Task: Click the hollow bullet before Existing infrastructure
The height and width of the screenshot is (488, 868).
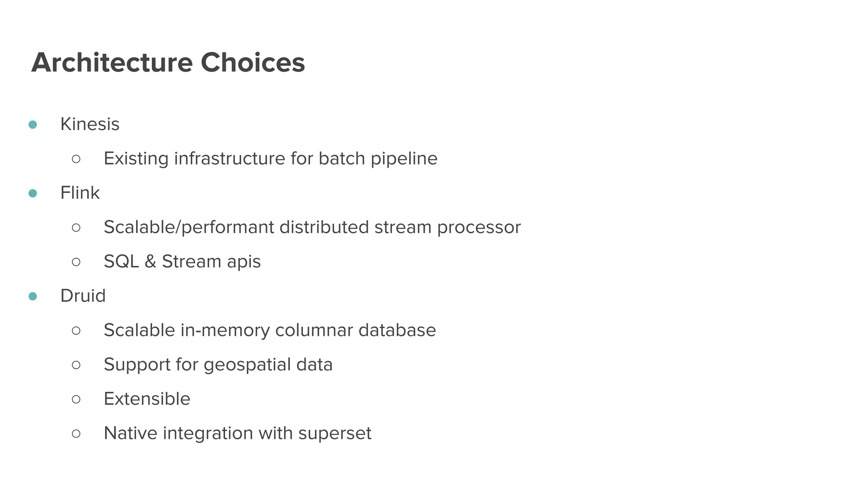Action: [76, 159]
